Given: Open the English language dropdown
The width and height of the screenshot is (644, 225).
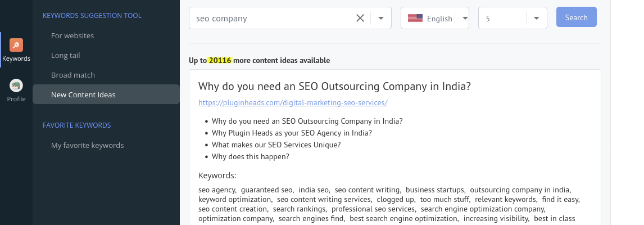Looking at the screenshot, I should coord(464,18).
